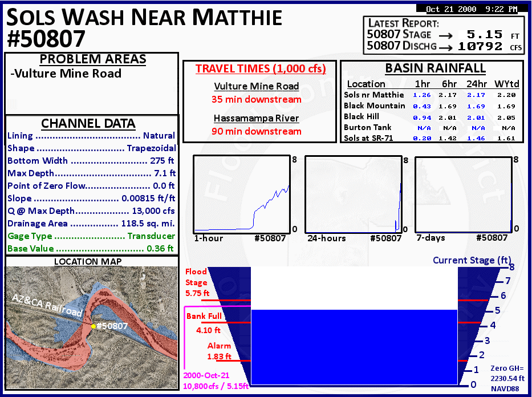Viewport: 532px width, 397px height.
Task: Select the -Vulture Mine Road problem area entry
Action: point(66,73)
